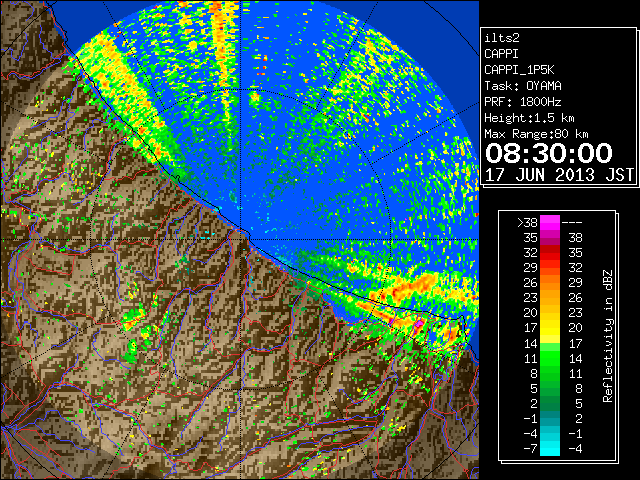The height and width of the screenshot is (480, 640).
Task: Click the 'CAPPI' product text
Action: (501, 54)
